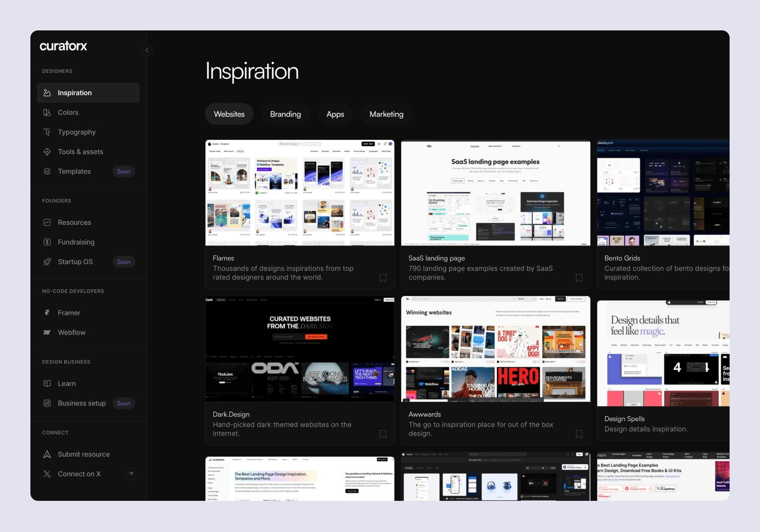Click the Submit resource link
The image size is (760, 532).
point(88,454)
